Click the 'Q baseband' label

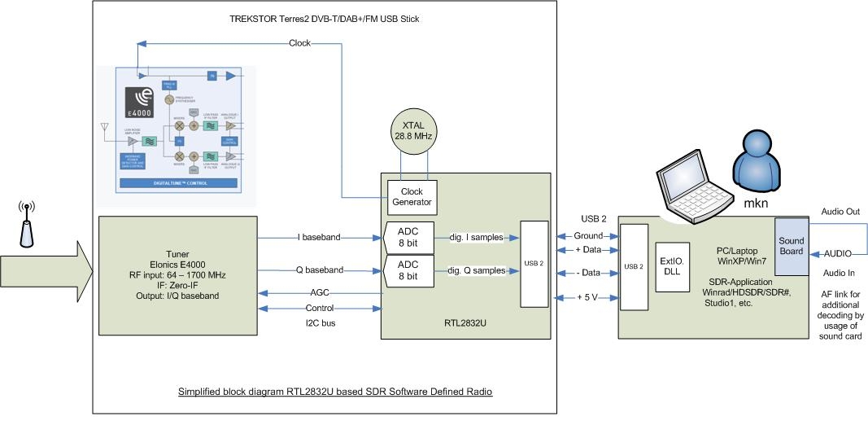coord(320,270)
